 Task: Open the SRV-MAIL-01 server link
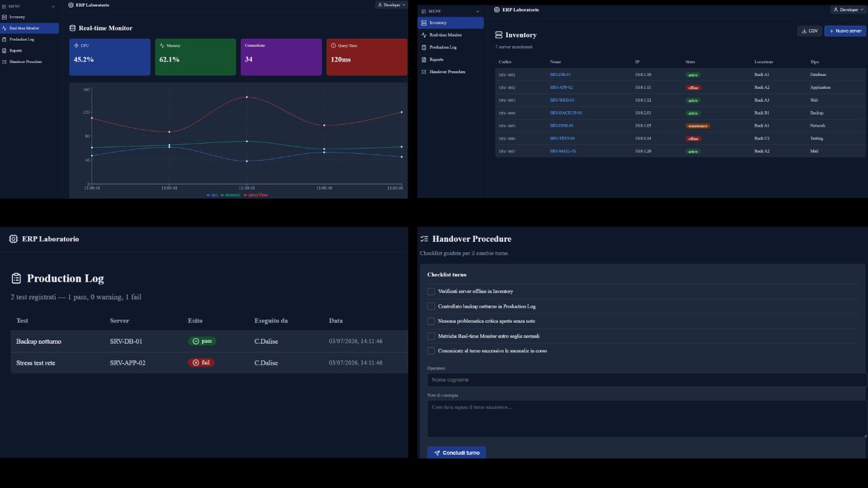click(x=563, y=151)
